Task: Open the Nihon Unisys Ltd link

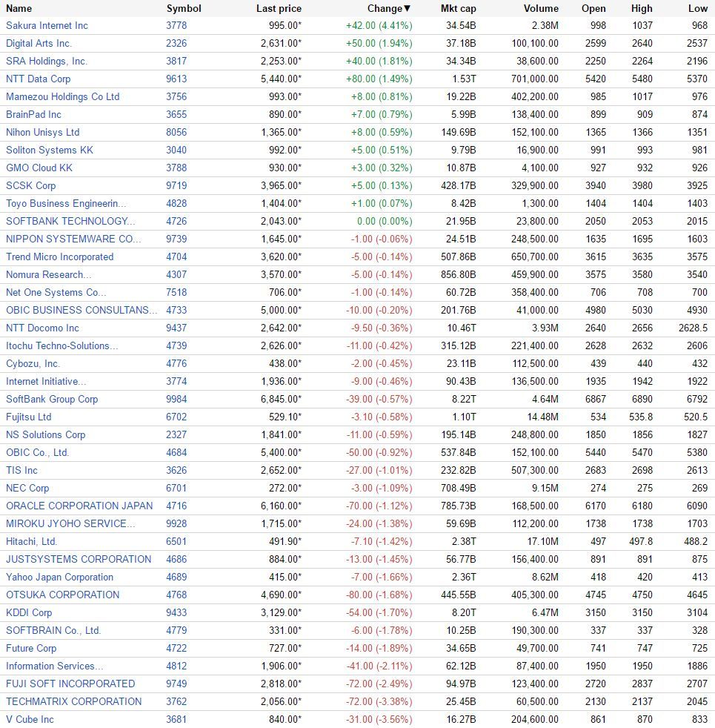Action: pos(43,132)
